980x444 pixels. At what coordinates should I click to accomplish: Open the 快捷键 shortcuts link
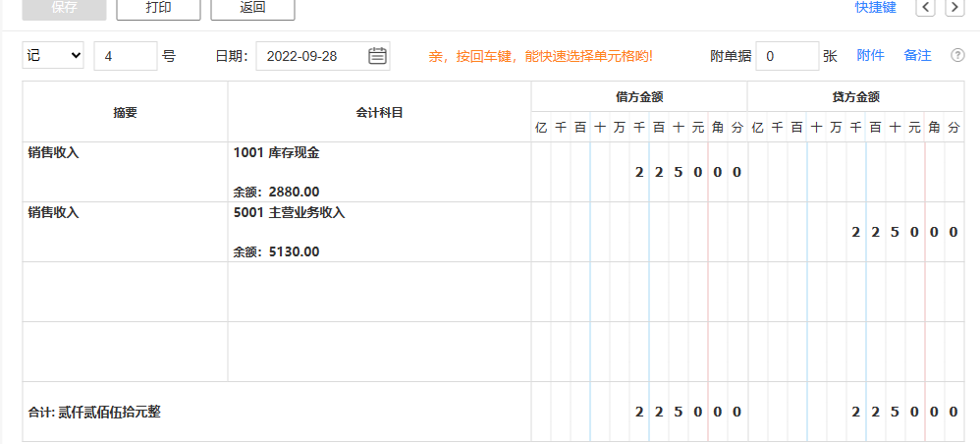874,8
